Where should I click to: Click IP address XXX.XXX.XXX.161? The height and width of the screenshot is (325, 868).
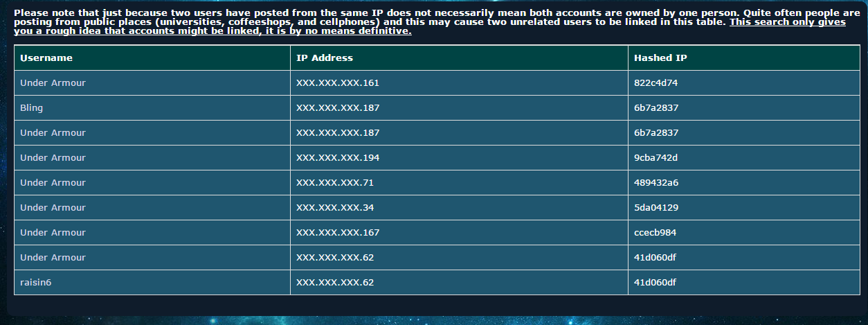338,83
